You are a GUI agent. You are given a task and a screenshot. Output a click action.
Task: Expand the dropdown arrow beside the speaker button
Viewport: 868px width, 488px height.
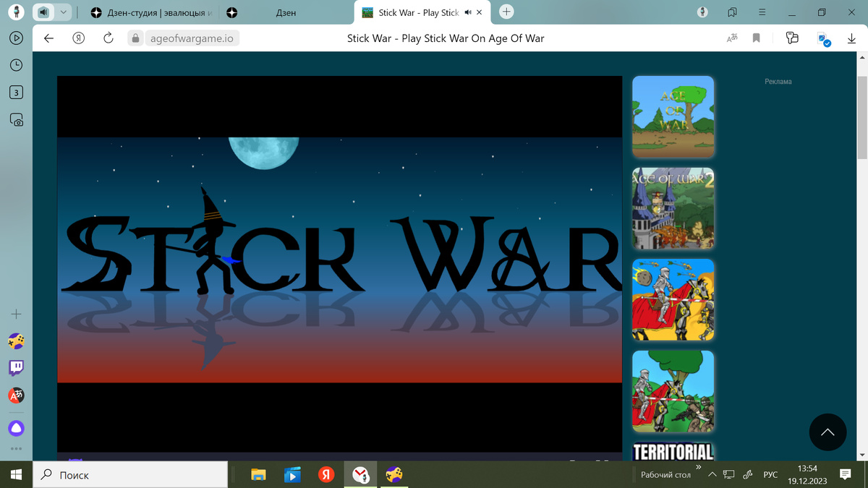63,12
